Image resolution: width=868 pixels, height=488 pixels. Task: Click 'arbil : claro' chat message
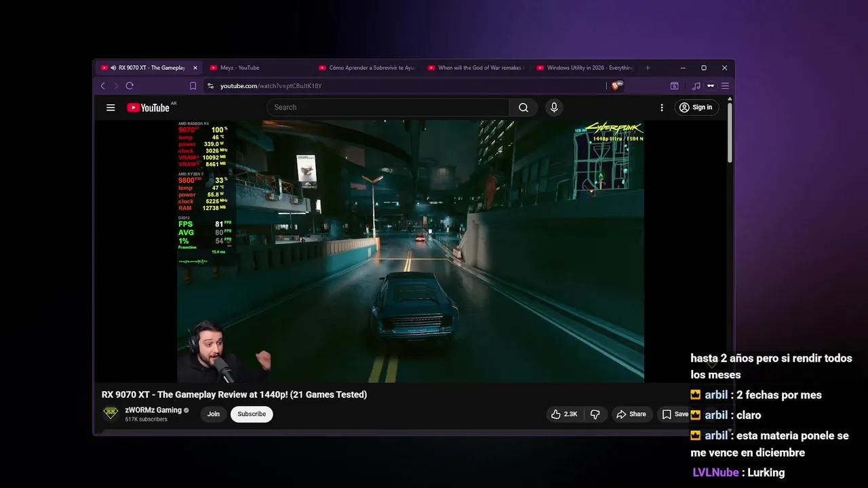point(726,415)
